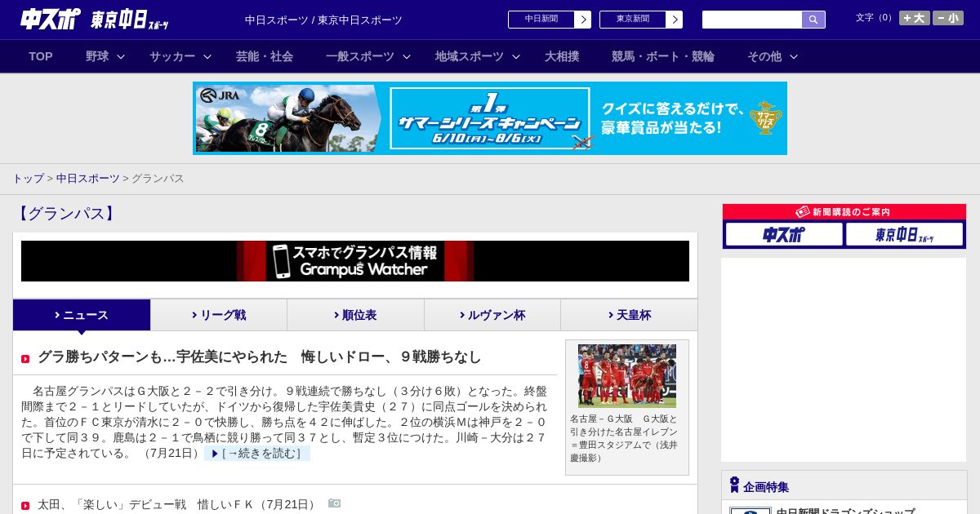980x514 pixels.
Task: Click the →続きを読む link
Action: tap(257, 453)
